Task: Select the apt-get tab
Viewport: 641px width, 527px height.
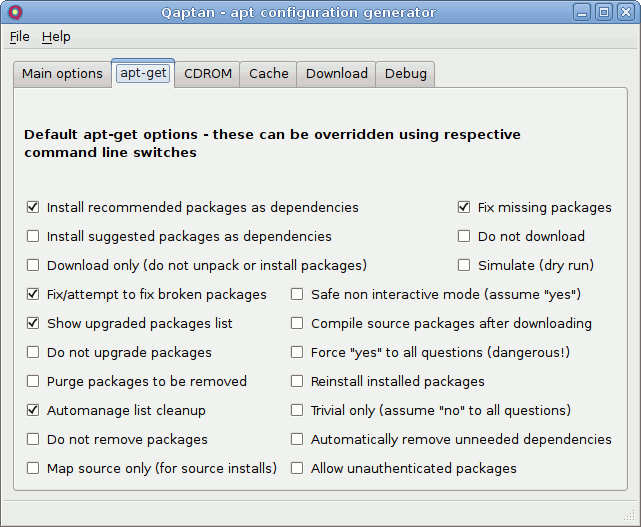Action: coord(143,73)
